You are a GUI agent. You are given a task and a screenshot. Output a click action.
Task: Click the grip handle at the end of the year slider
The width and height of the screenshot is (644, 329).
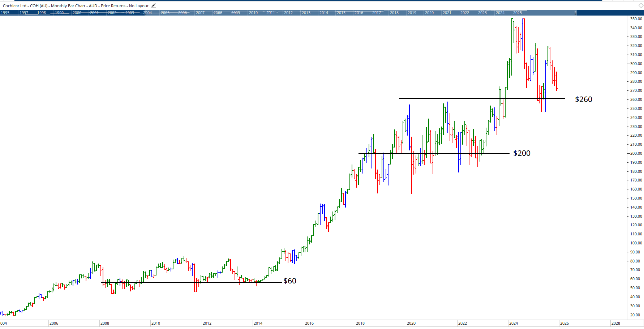coord(575,13)
